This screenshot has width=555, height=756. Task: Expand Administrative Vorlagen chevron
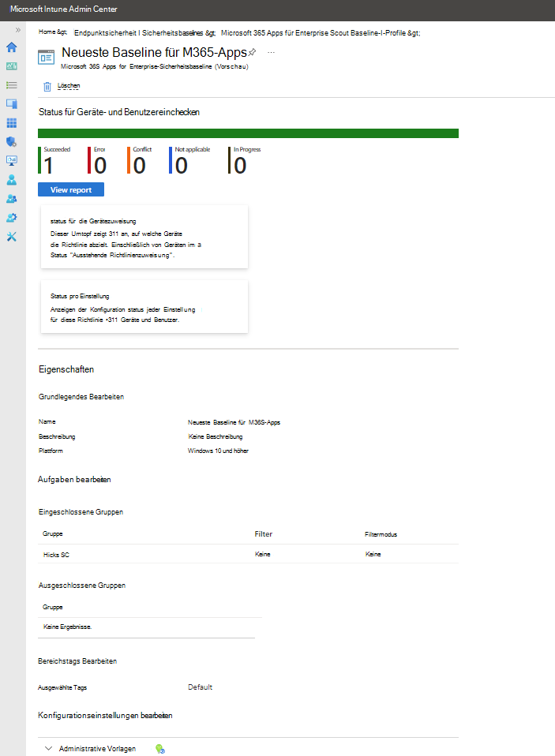tap(48, 748)
